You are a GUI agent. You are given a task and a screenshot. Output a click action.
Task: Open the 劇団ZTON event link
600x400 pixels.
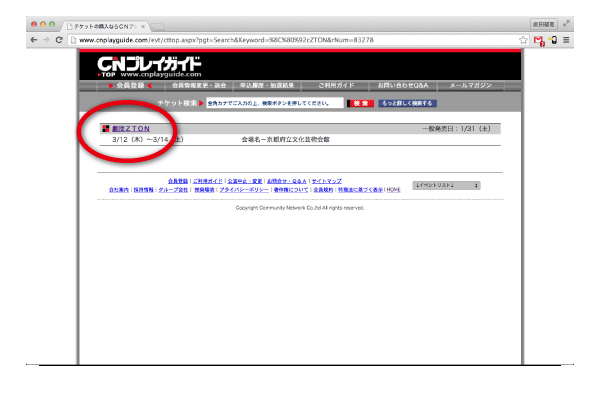131,129
